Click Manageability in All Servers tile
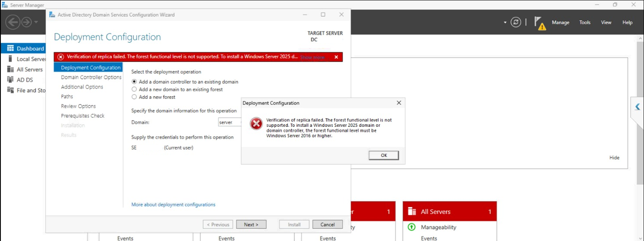644x241 pixels. (438, 227)
